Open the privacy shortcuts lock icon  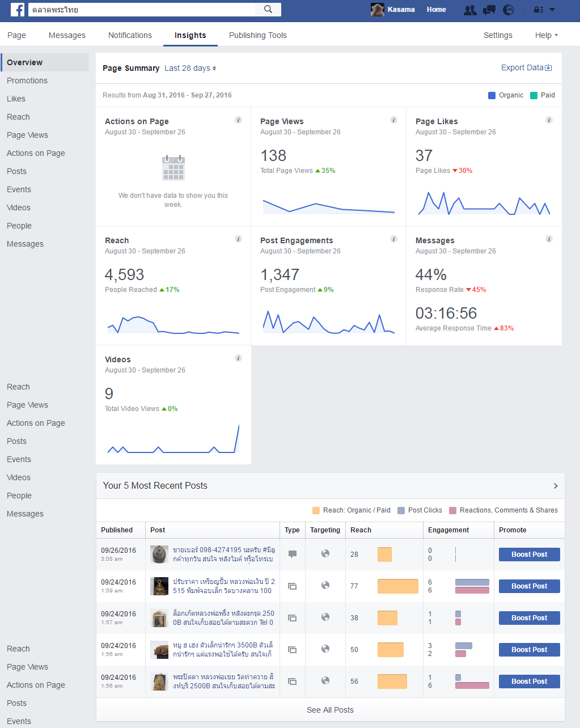pyautogui.click(x=539, y=10)
